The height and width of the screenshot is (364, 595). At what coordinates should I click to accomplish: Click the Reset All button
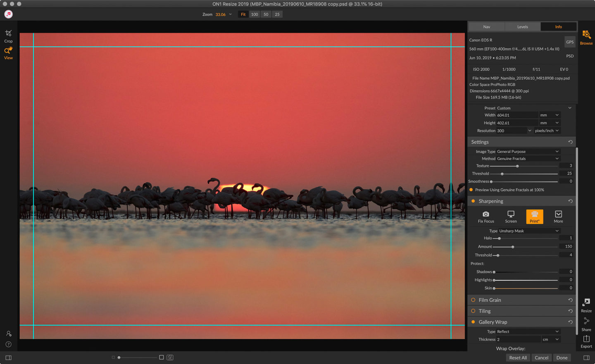(x=518, y=358)
